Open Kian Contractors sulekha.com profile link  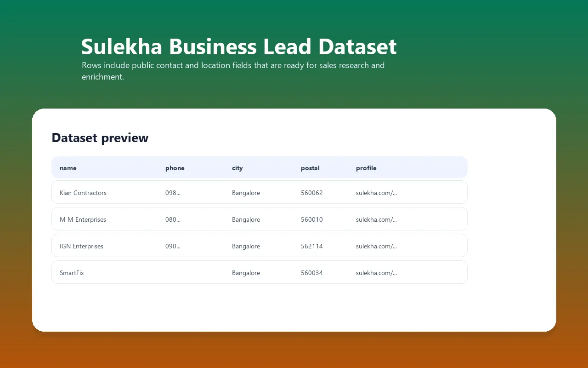(376, 193)
